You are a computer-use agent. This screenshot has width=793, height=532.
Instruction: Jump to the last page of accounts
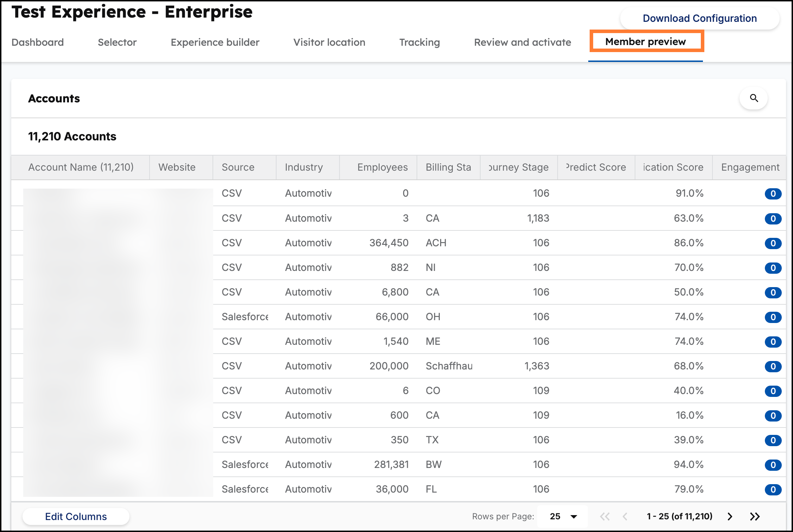click(x=755, y=516)
